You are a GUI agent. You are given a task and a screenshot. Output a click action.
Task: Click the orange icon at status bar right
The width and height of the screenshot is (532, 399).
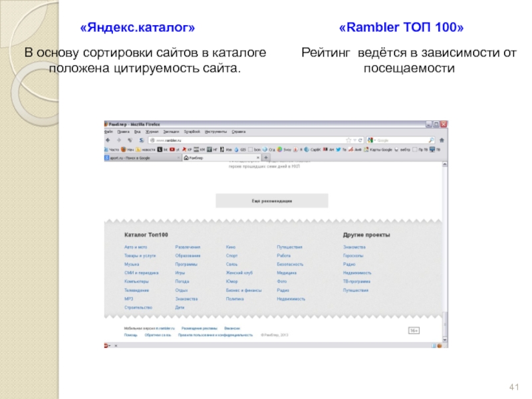(x=440, y=345)
